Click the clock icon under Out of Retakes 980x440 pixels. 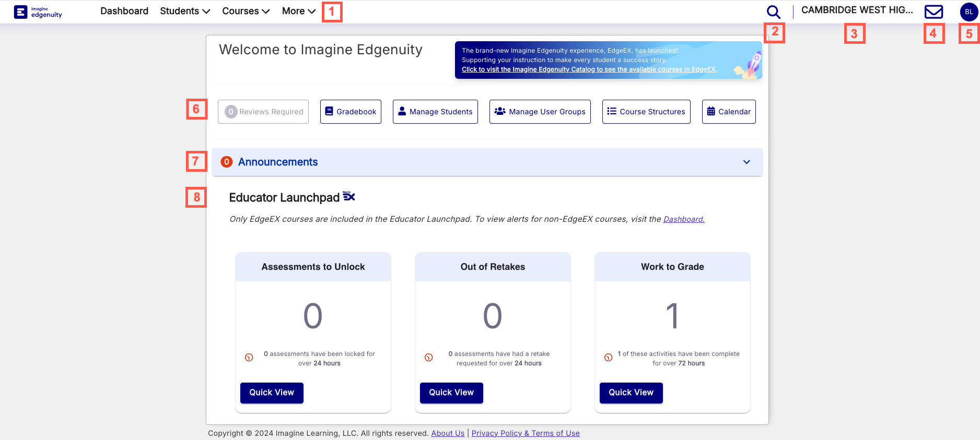pyautogui.click(x=429, y=358)
